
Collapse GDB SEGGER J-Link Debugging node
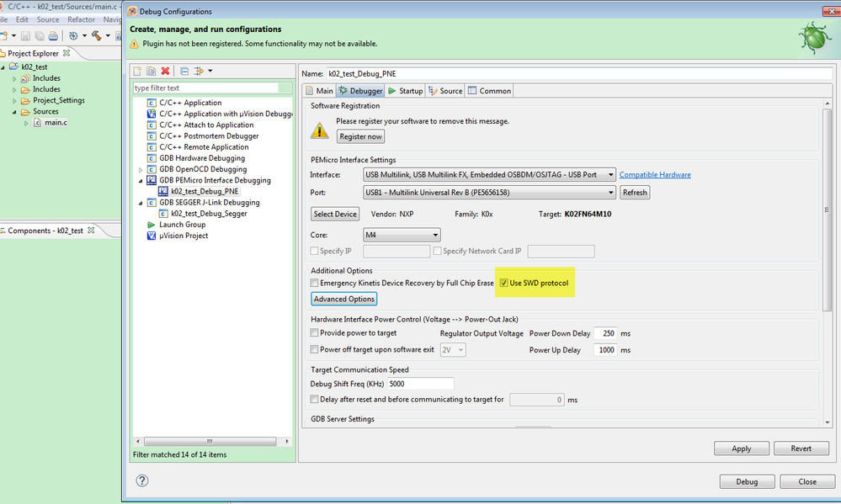(x=141, y=203)
